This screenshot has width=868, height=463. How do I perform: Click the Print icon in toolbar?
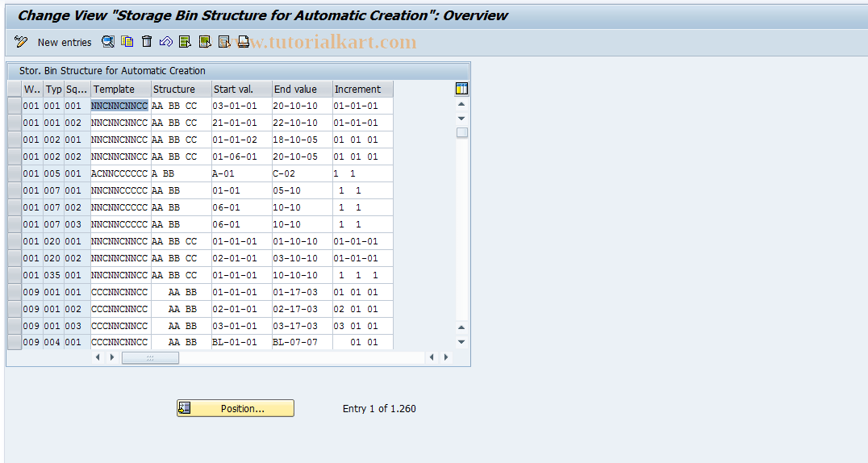point(243,41)
